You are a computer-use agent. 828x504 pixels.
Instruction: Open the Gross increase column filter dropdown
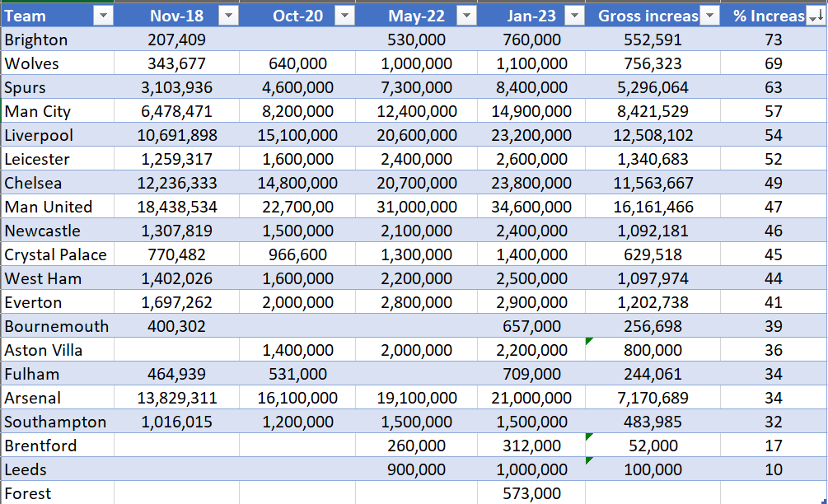pyautogui.click(x=709, y=16)
